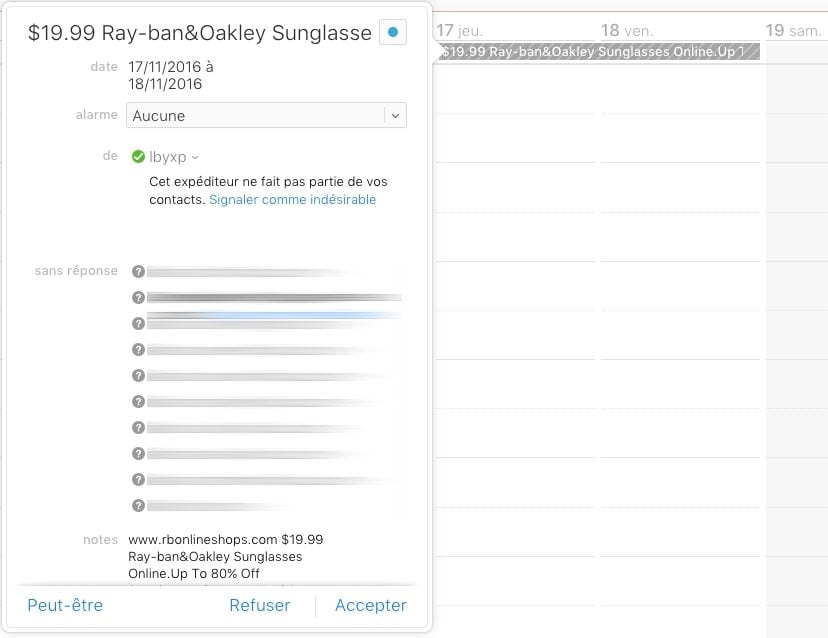This screenshot has height=638, width=828.
Task: Click the blue calendar color dot button
Action: point(392,32)
